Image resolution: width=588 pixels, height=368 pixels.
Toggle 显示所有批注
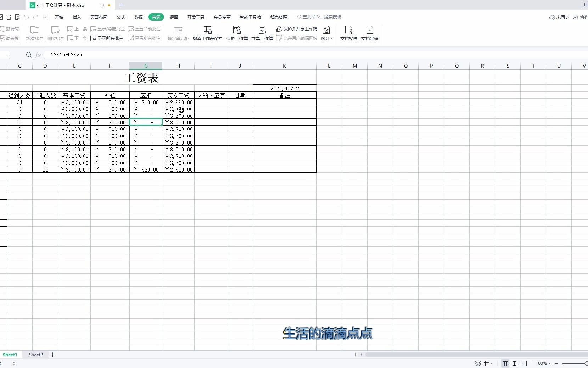coord(107,38)
